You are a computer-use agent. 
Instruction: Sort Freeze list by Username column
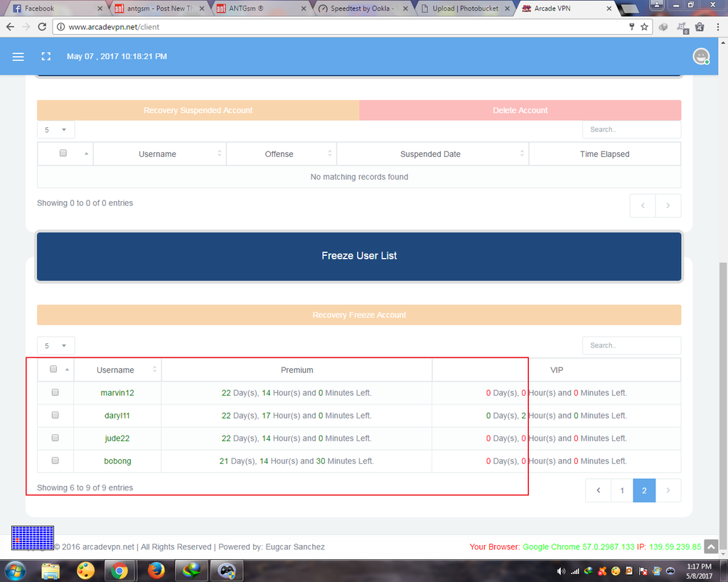(x=117, y=370)
